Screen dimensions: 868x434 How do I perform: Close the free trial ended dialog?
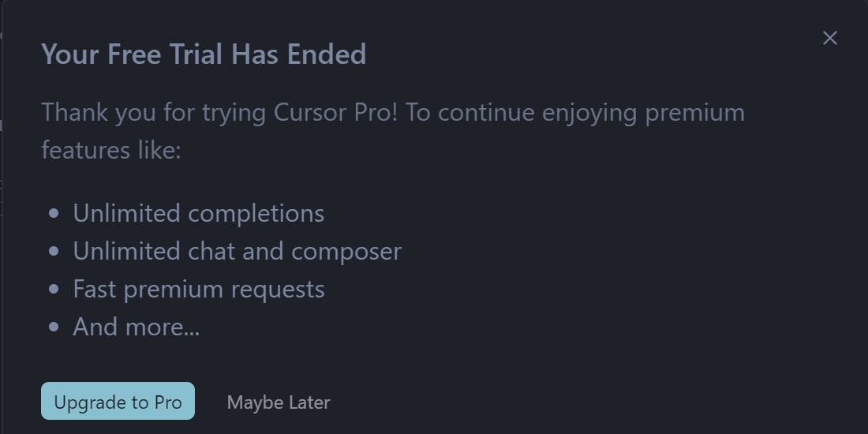829,38
